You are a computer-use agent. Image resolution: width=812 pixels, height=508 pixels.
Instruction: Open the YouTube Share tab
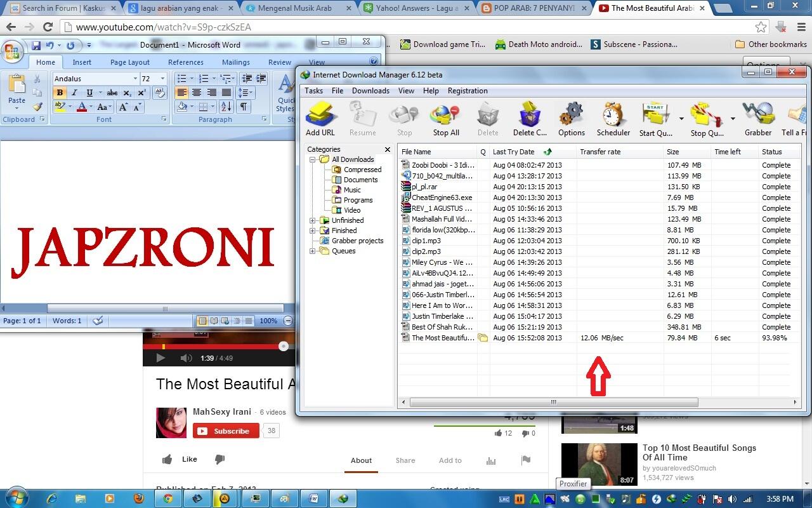[x=405, y=460]
